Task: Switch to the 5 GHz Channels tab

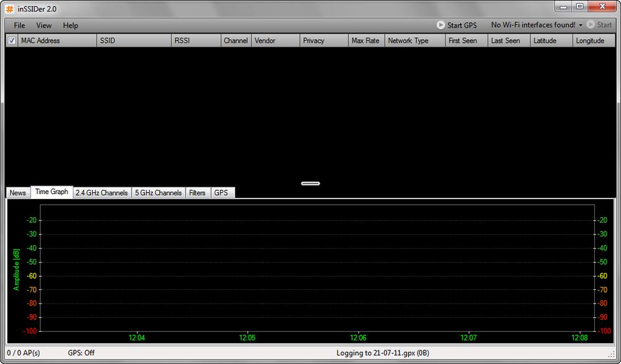Action: [158, 193]
